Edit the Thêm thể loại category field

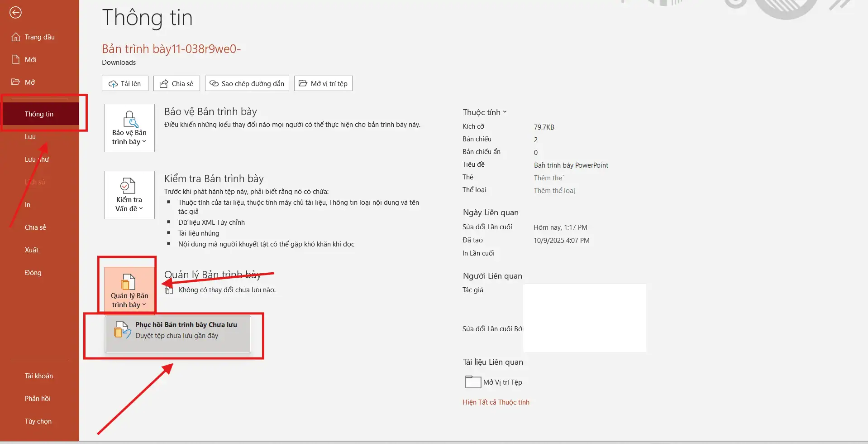pyautogui.click(x=554, y=191)
